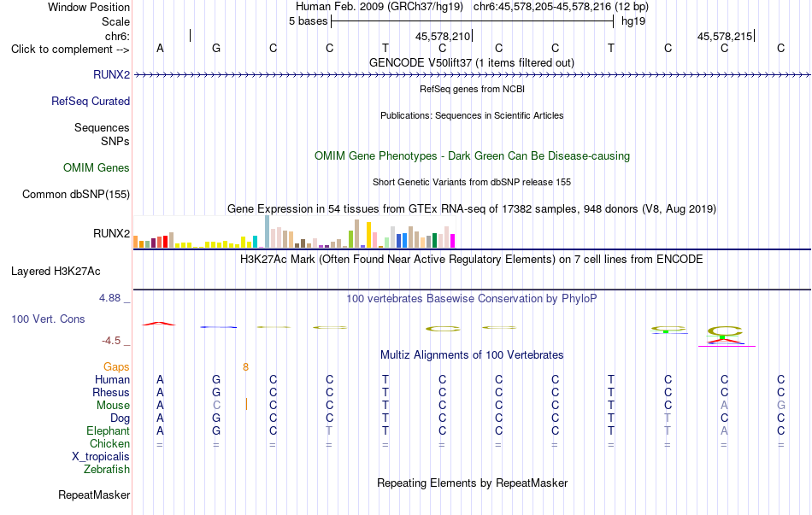
Task: Click the chr6:45,578,205-45,578,216 position text
Action: [x=561, y=7]
